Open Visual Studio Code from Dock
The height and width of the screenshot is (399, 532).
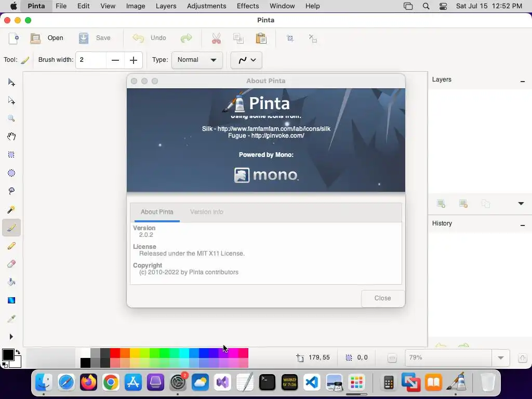tap(312, 382)
